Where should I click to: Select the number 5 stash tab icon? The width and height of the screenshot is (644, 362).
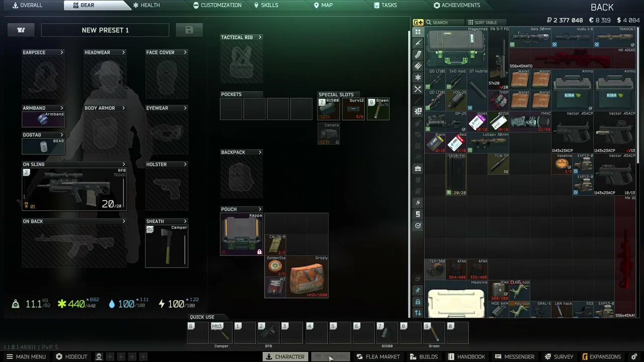point(418,214)
